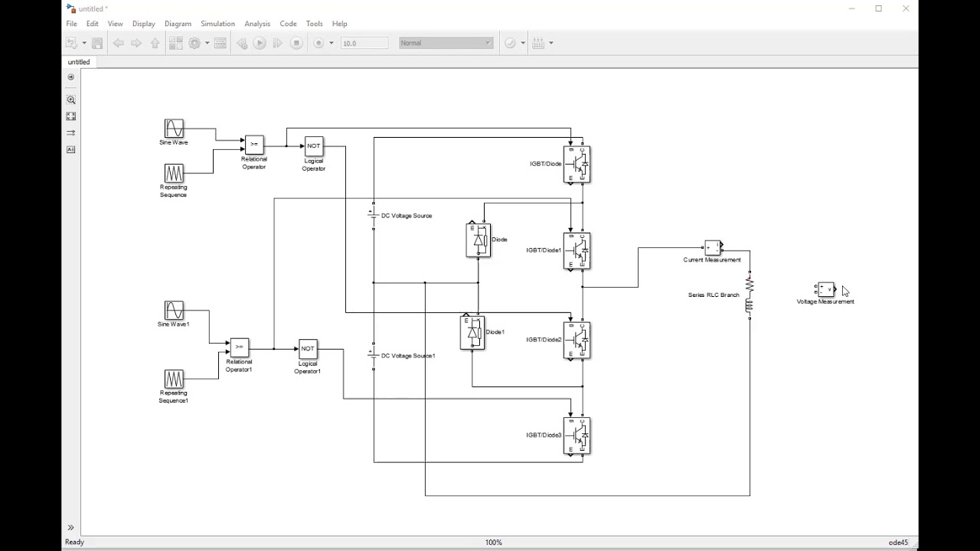
Task: Open the Help menu
Action: tap(339, 24)
